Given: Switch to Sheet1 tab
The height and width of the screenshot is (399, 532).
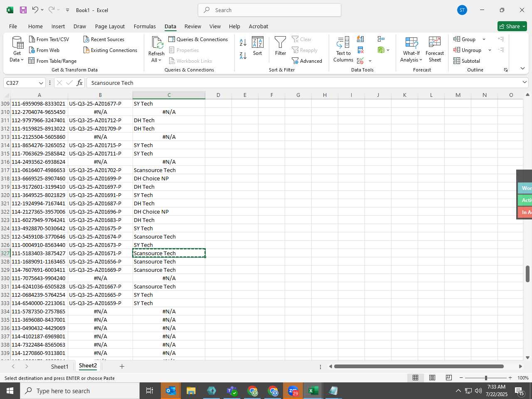Looking at the screenshot, I should [59, 367].
